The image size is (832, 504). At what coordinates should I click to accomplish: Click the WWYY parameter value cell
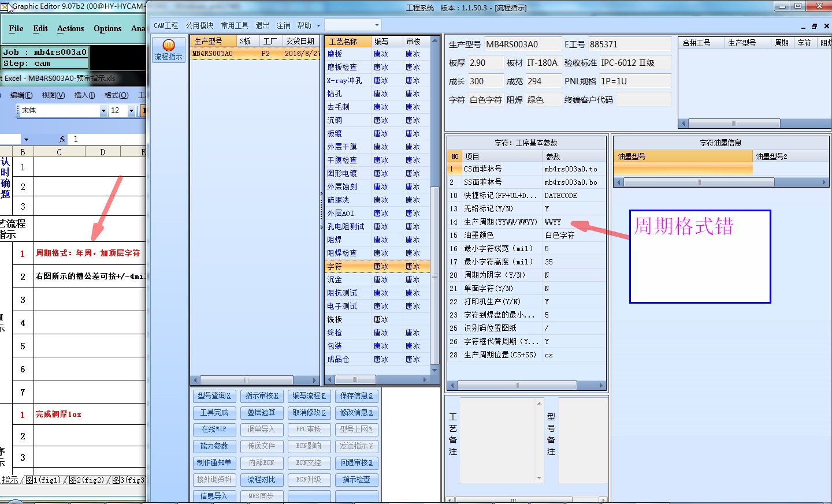coord(574,222)
